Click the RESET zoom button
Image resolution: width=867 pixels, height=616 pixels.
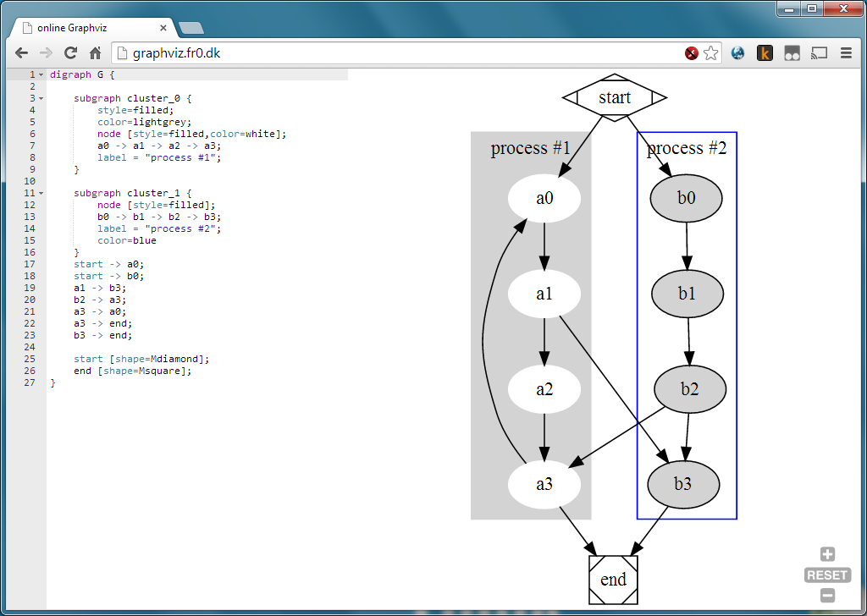pos(827,575)
